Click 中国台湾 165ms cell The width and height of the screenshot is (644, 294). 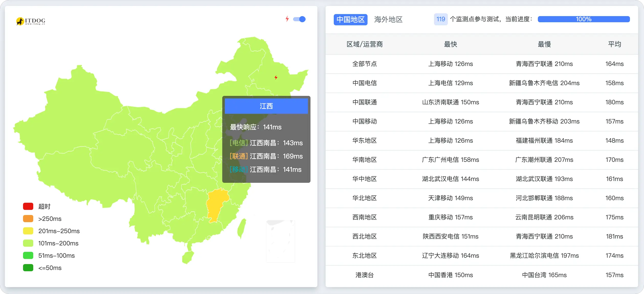coord(544,275)
